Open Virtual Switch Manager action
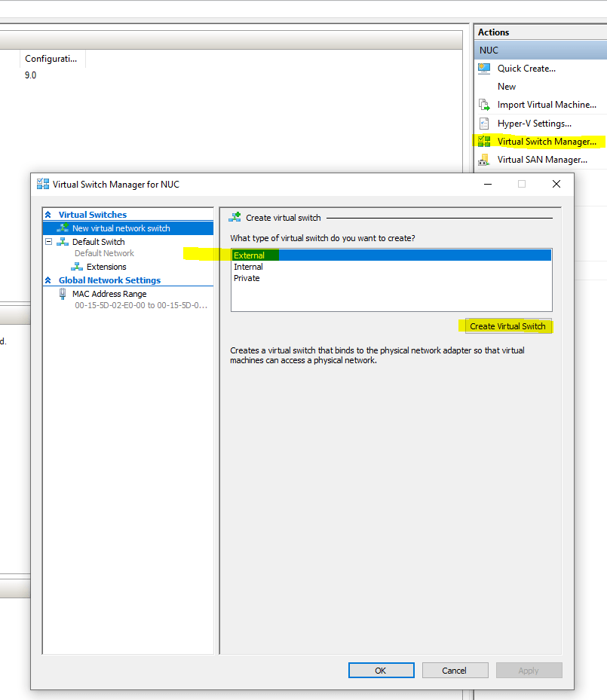This screenshot has width=607, height=700. [x=547, y=142]
